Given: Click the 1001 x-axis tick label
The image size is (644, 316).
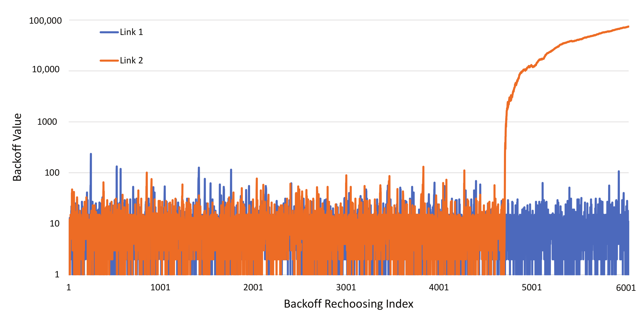Looking at the screenshot, I should (x=160, y=288).
